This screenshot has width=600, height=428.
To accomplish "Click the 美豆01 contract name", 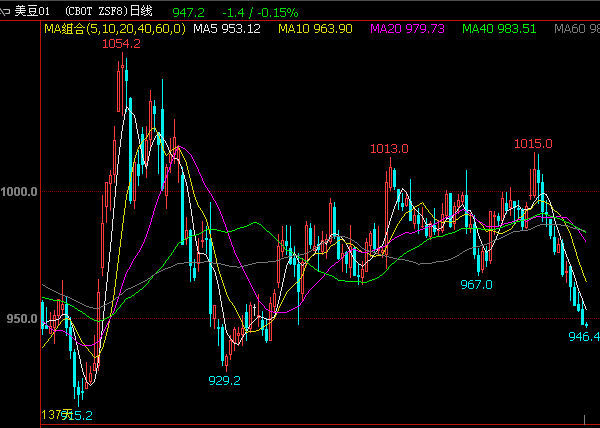I will (x=32, y=11).
